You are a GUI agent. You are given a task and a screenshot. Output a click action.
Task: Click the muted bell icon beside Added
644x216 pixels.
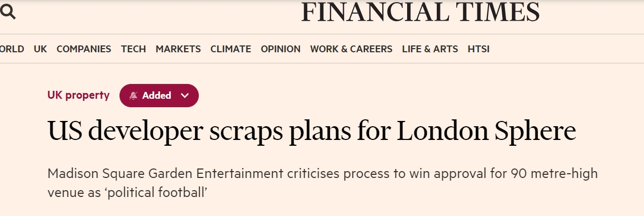(x=133, y=96)
